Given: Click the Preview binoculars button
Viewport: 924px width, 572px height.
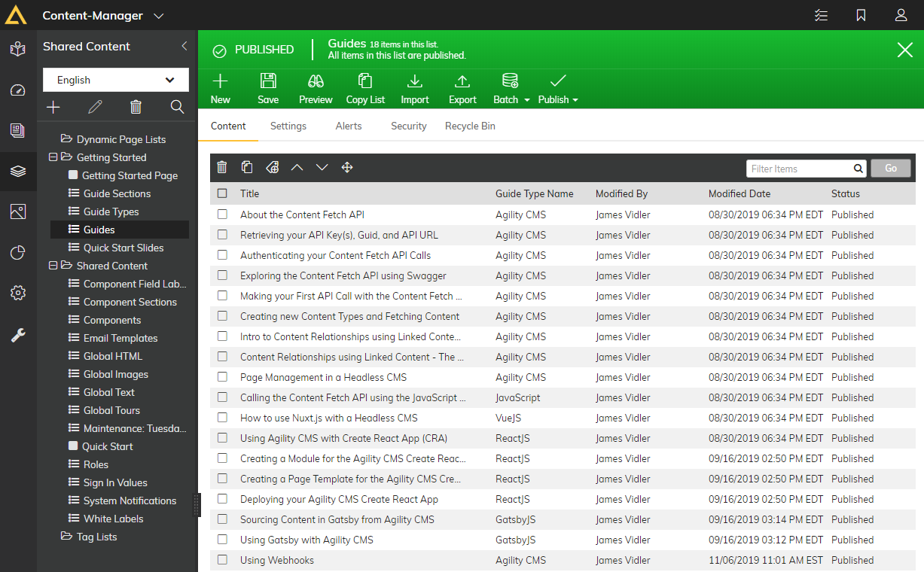Looking at the screenshot, I should click(316, 89).
